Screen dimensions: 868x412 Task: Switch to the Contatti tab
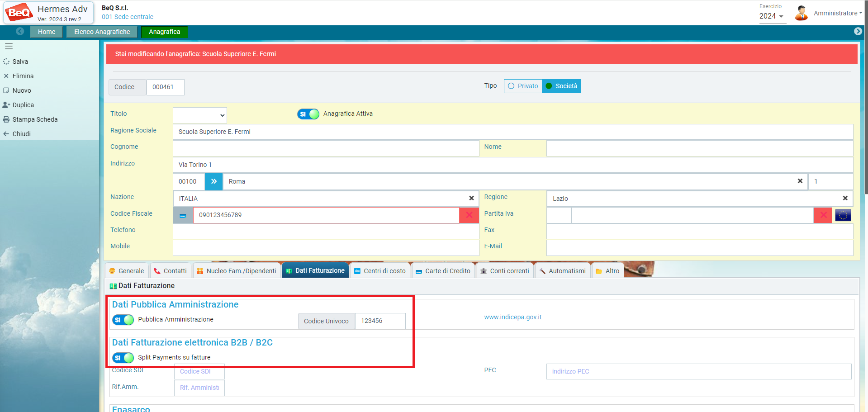170,271
